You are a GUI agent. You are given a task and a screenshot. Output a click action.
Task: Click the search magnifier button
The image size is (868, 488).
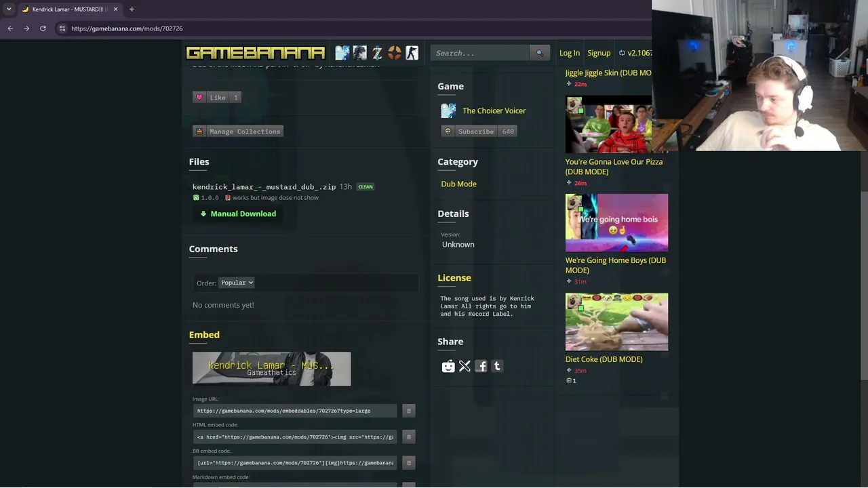(540, 53)
